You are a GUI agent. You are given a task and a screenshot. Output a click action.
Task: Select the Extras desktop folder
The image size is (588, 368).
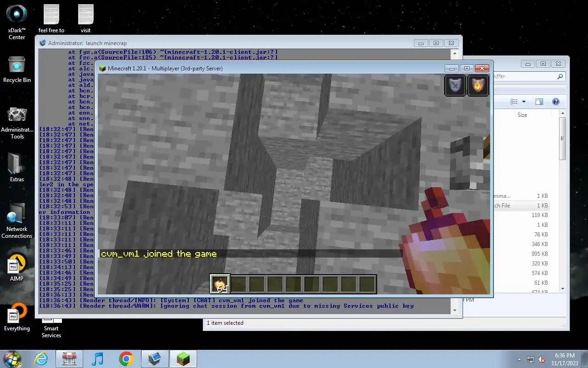pyautogui.click(x=17, y=167)
